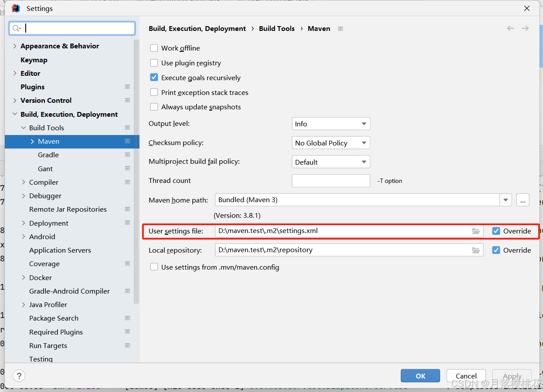The height and width of the screenshot is (392, 543).
Task: Click the forward navigation arrow icon
Action: [x=525, y=28]
